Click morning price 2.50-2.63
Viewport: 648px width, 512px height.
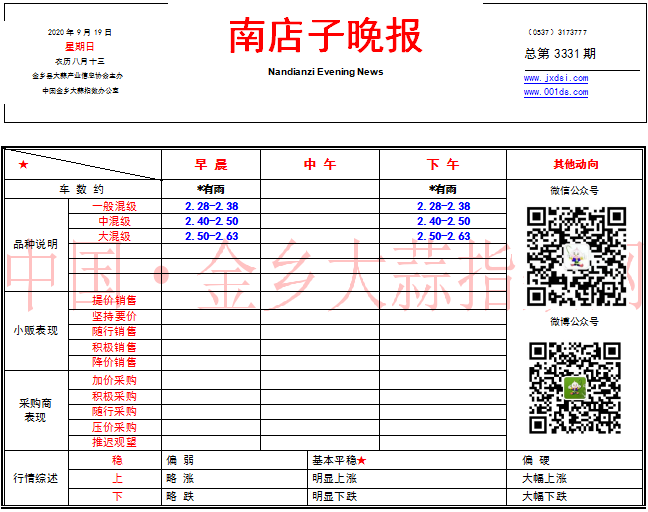[x=211, y=236]
